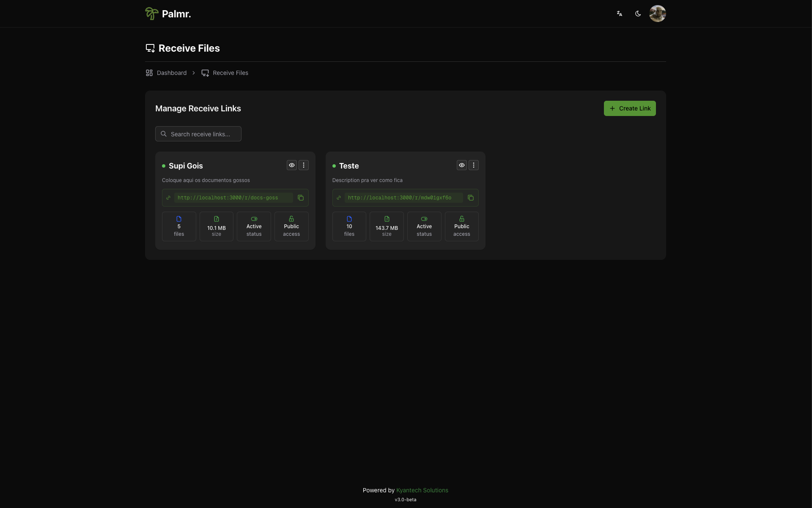Viewport: 812px width, 508px height.
Task: Toggle eye visibility on Teste card
Action: click(462, 165)
